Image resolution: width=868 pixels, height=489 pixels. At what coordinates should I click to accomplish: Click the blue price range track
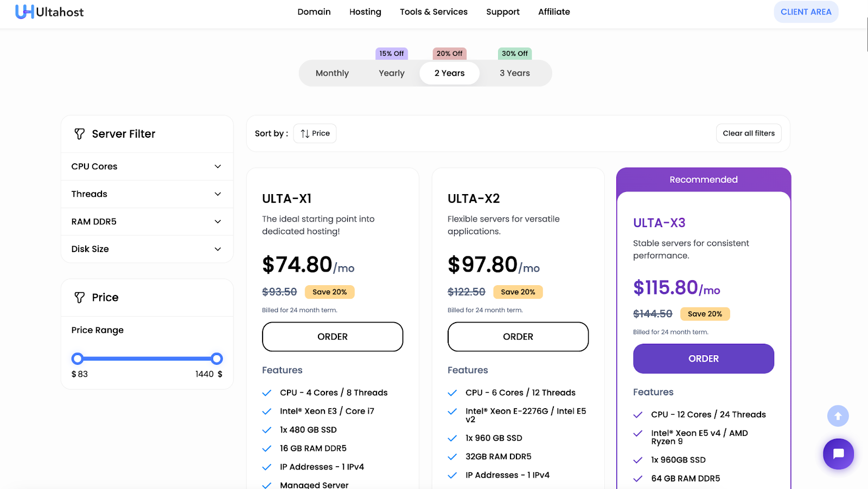pyautogui.click(x=147, y=359)
